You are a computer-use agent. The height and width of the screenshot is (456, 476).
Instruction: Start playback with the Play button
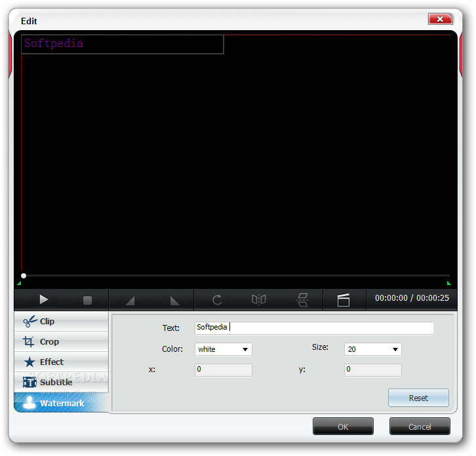click(x=44, y=300)
